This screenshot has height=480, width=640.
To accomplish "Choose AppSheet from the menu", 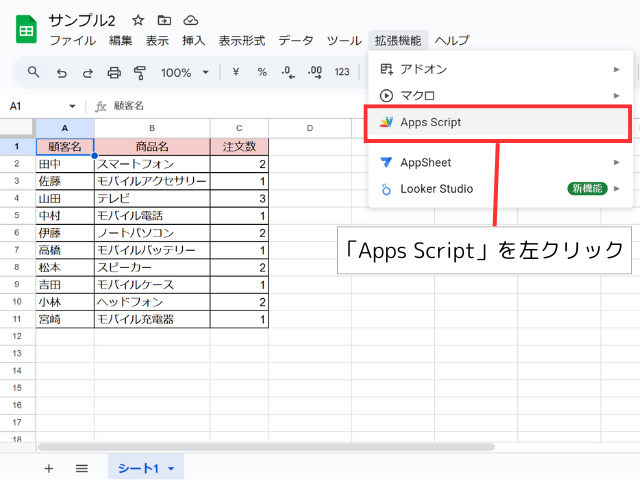I will coord(500,162).
